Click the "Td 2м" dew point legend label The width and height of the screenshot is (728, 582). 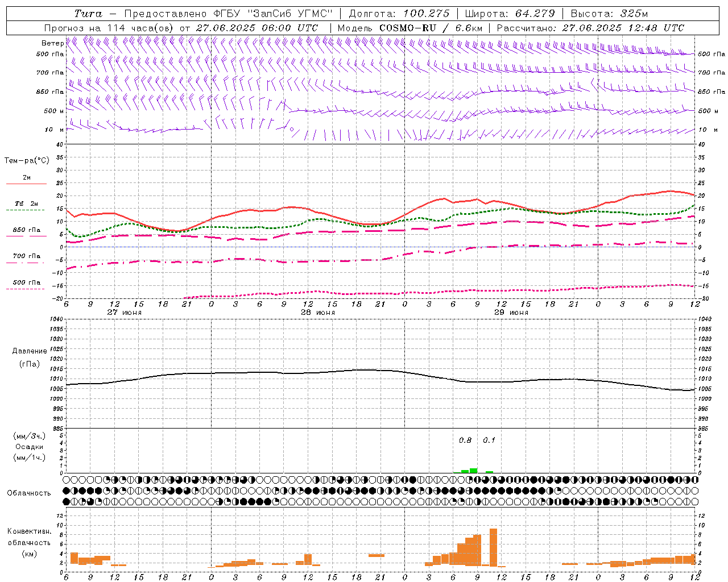[26, 203]
